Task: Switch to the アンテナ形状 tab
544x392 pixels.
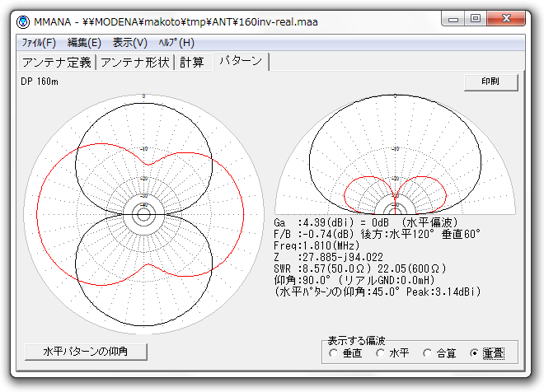Action: click(135, 63)
